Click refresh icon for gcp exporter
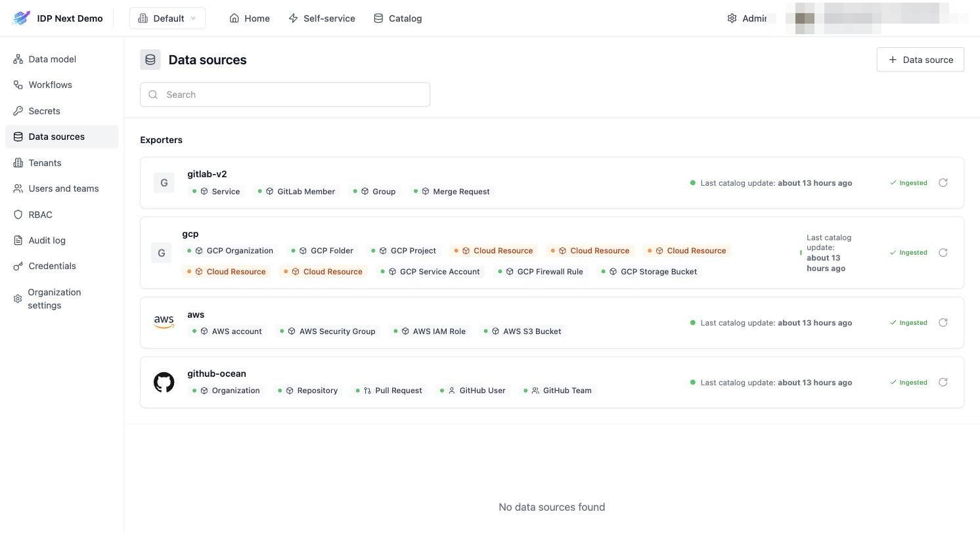Image resolution: width=980 pixels, height=533 pixels. click(x=943, y=253)
